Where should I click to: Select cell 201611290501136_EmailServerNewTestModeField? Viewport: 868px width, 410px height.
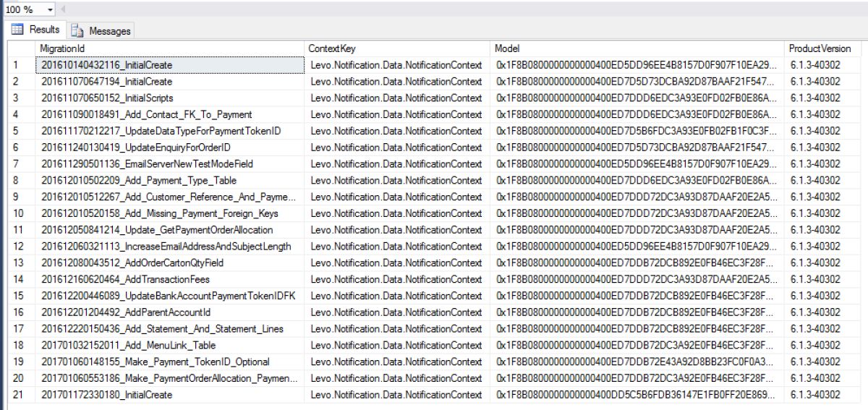pyautogui.click(x=171, y=164)
